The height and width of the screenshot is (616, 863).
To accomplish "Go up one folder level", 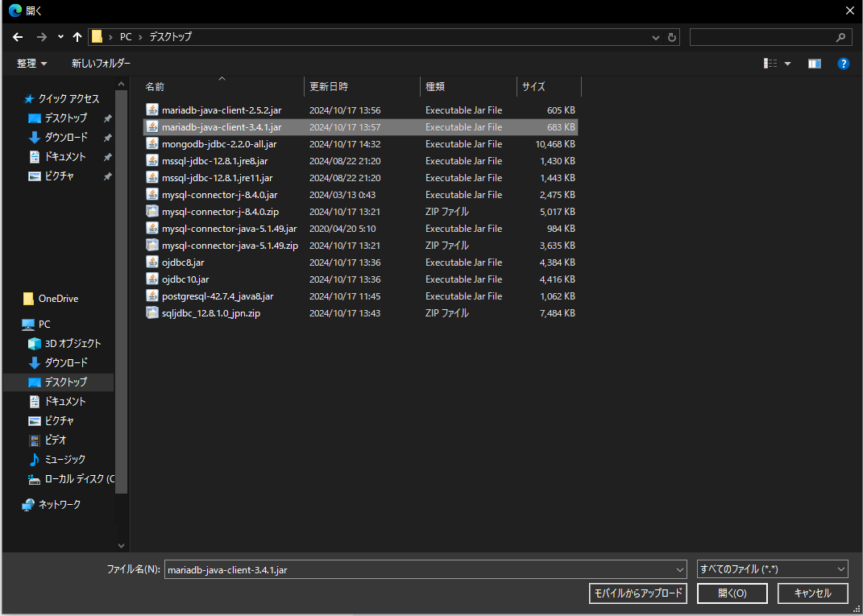I will pos(77,37).
